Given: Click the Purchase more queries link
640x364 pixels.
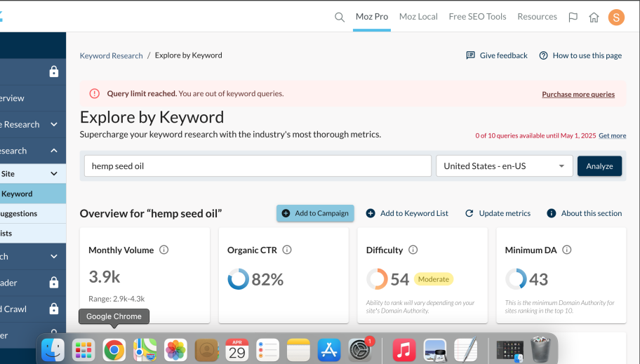Looking at the screenshot, I should (x=578, y=94).
